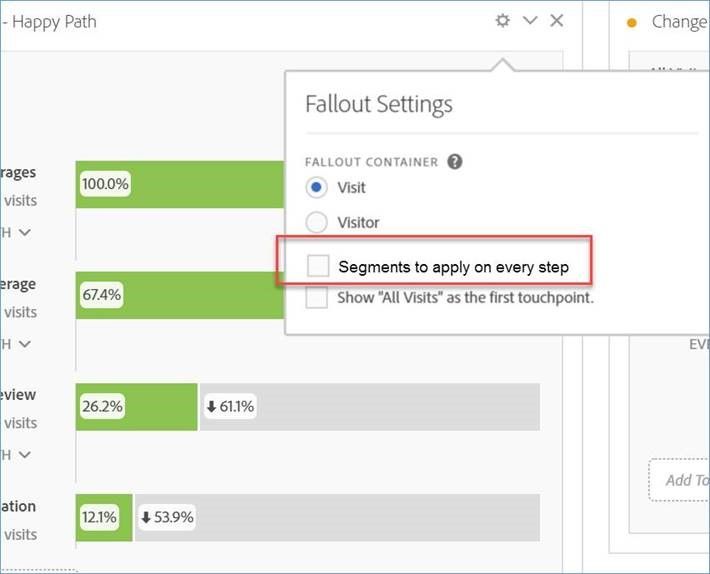The image size is (710, 574).
Task: Enable Segments to apply on every step
Action: [317, 266]
